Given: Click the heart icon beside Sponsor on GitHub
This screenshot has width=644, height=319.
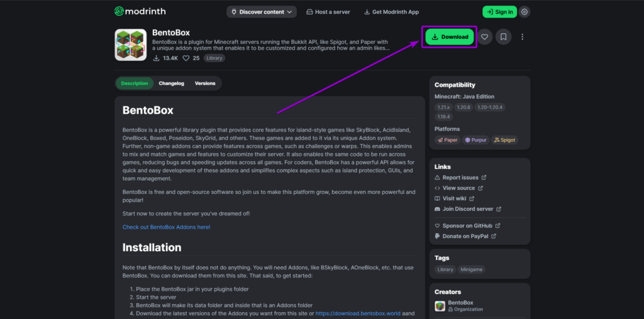Looking at the screenshot, I should click(438, 226).
